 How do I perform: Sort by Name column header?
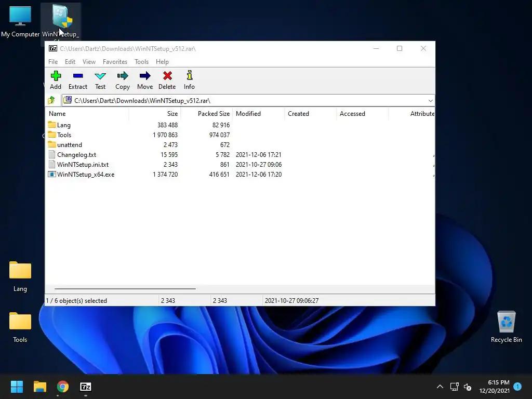point(87,114)
